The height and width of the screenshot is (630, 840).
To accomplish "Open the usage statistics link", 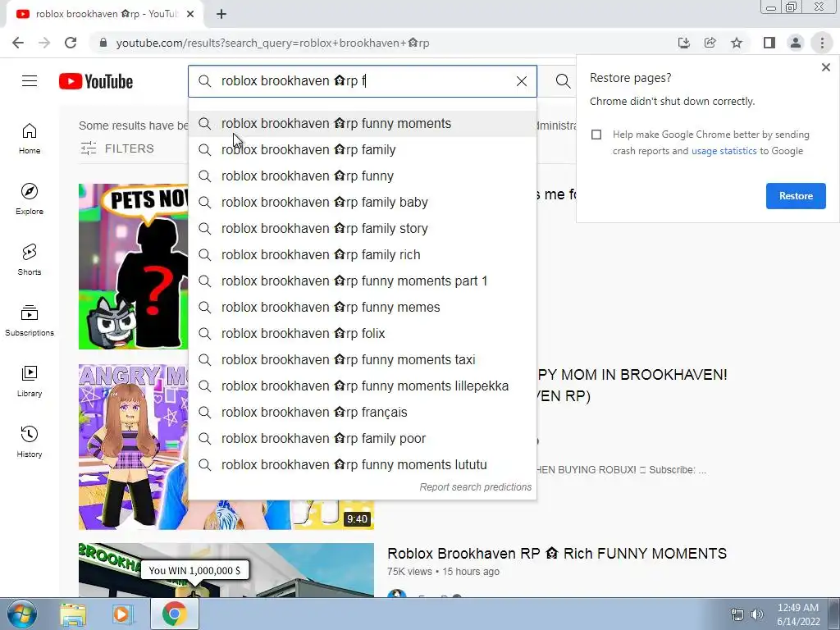I will 724,151.
